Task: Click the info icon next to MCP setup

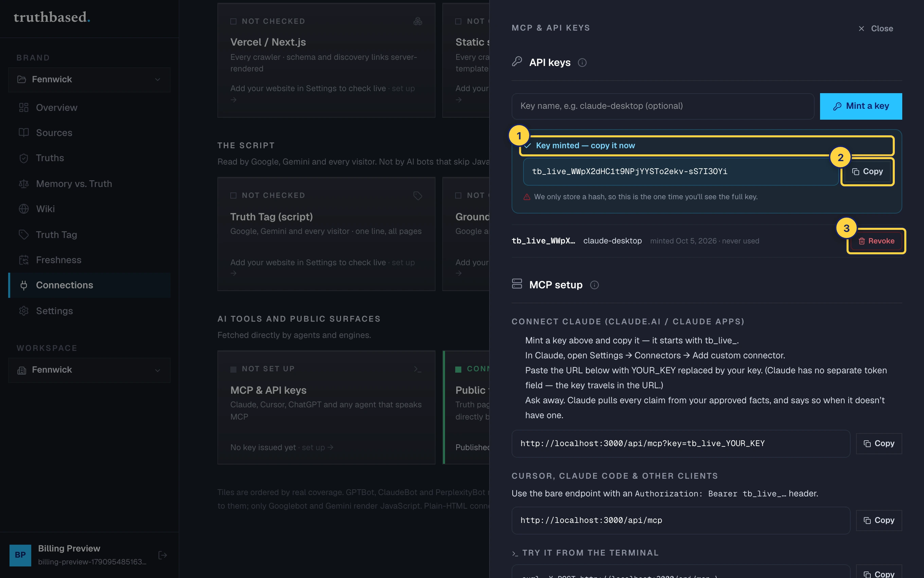Action: click(594, 285)
